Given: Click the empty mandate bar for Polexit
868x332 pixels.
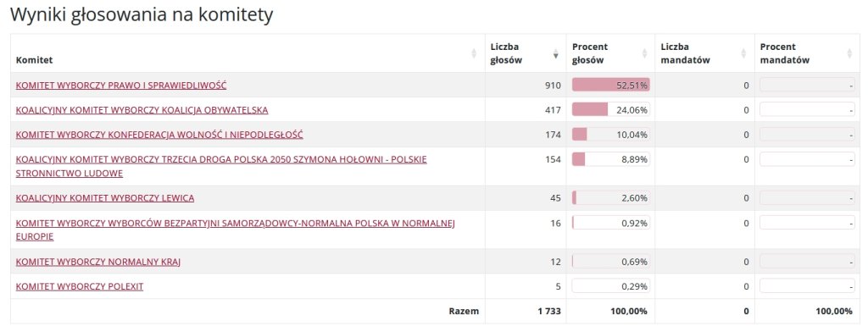Looking at the screenshot, I should point(807,286).
